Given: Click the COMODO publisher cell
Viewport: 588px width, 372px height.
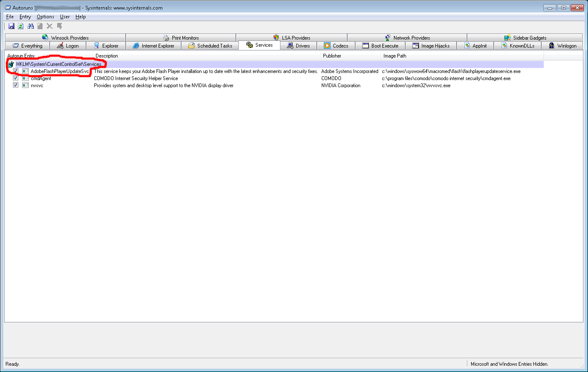Looking at the screenshot, I should (331, 78).
